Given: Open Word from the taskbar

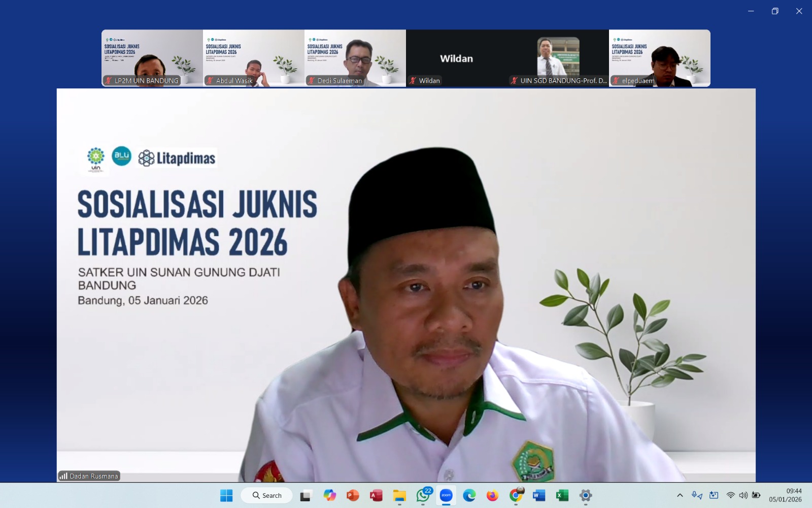Looking at the screenshot, I should coord(539,495).
